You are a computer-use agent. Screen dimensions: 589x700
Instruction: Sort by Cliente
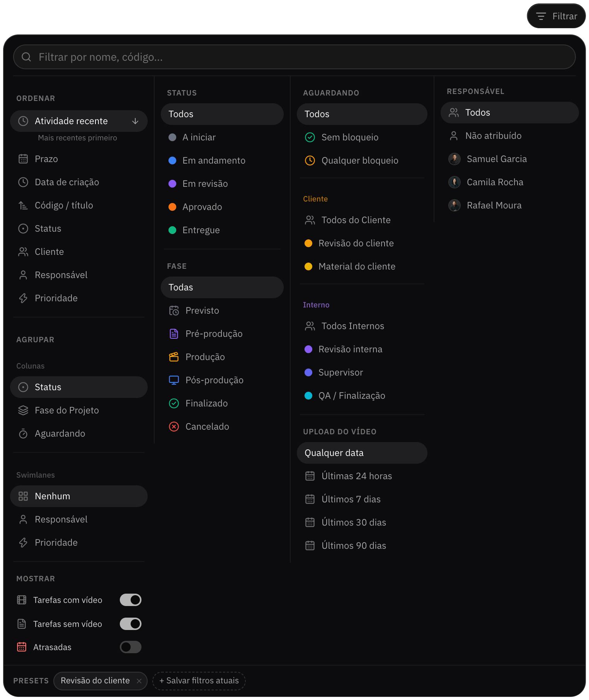pyautogui.click(x=79, y=252)
